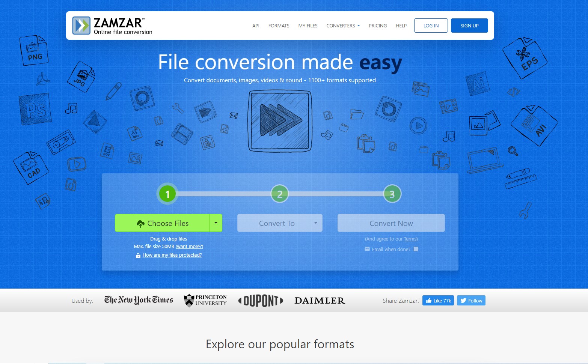The height and width of the screenshot is (364, 588).
Task: Click the padlock icon beside files protected
Action: tap(138, 256)
